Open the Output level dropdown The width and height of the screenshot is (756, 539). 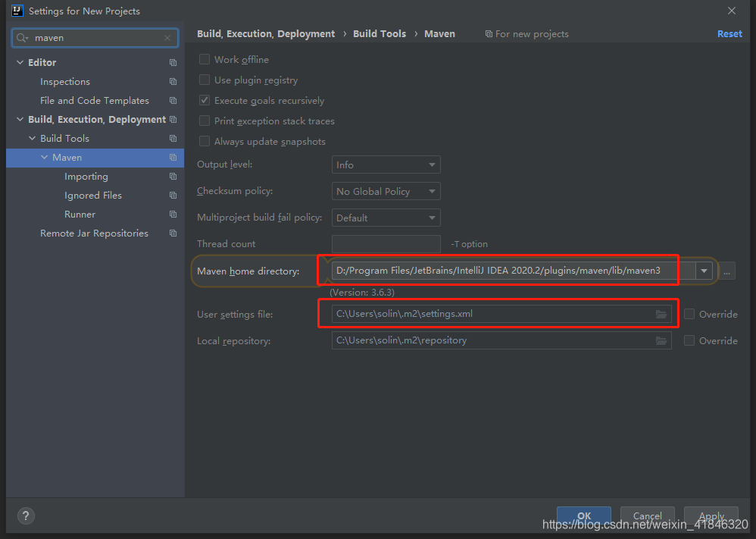[x=386, y=165]
